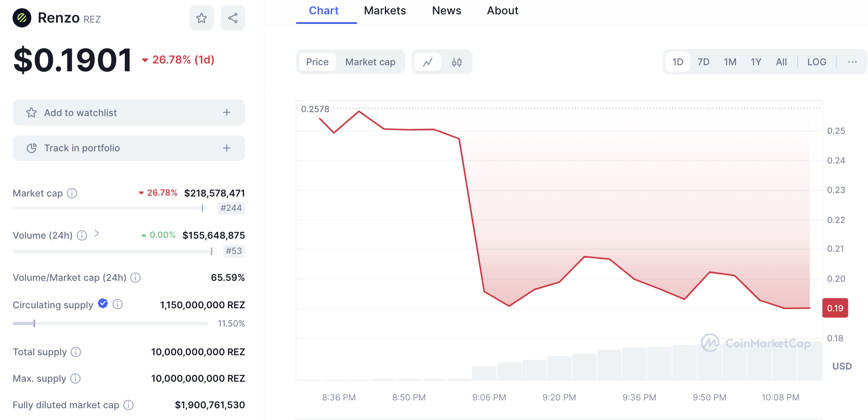The image size is (868, 420).
Task: Click the $218,578,471 market cap value
Action: pos(214,193)
